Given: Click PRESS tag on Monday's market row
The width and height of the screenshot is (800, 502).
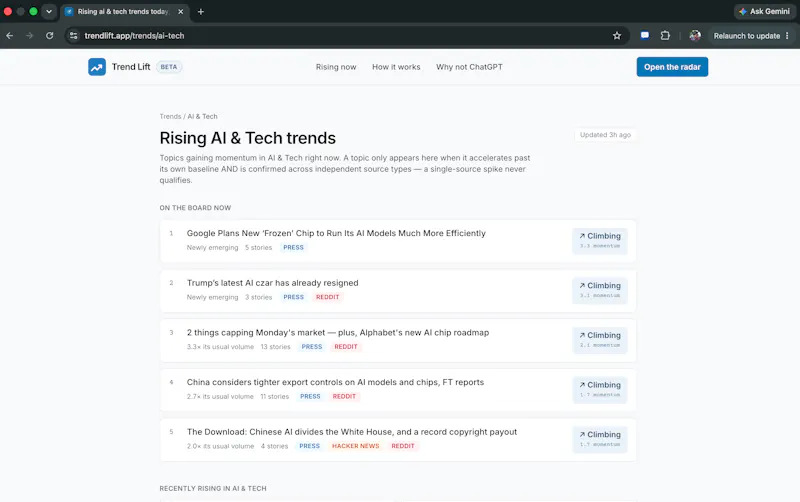Looking at the screenshot, I should [x=312, y=346].
